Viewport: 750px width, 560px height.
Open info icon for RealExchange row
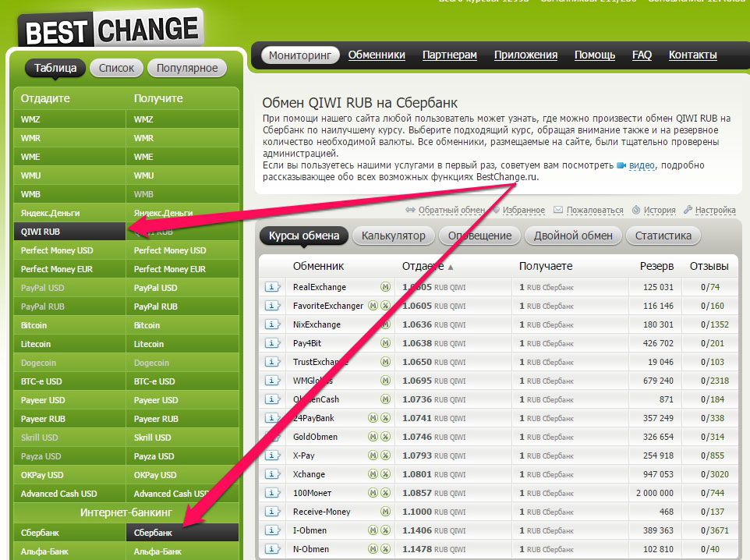[x=272, y=287]
